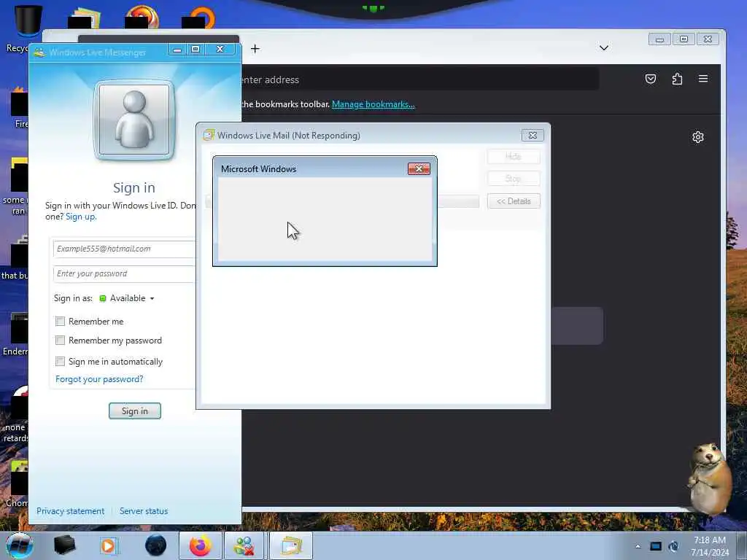Click the network monitor tray icon
This screenshot has height=560, width=747.
tap(656, 546)
